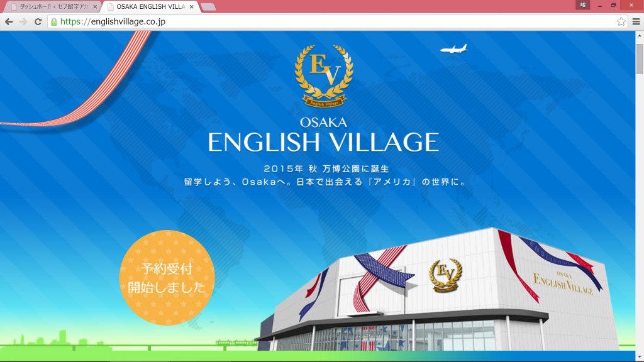The height and width of the screenshot is (362, 644).
Task: Click the scrollbar down arrow
Action: pos(640,358)
